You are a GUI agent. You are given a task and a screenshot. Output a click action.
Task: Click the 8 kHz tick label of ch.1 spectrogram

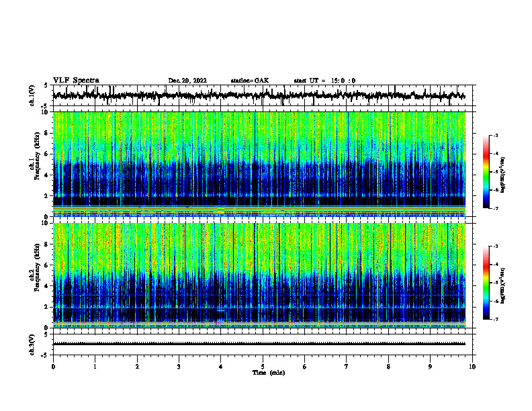[x=47, y=133]
